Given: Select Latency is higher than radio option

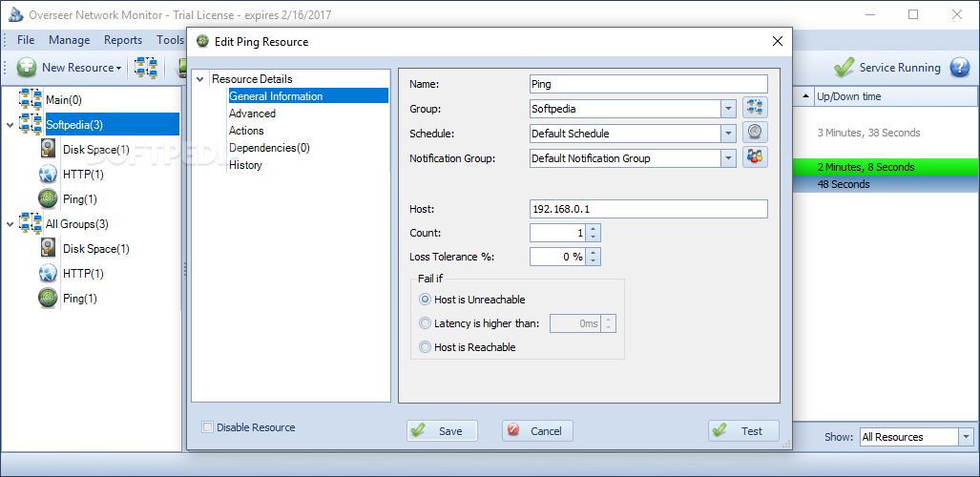Looking at the screenshot, I should pyautogui.click(x=426, y=323).
